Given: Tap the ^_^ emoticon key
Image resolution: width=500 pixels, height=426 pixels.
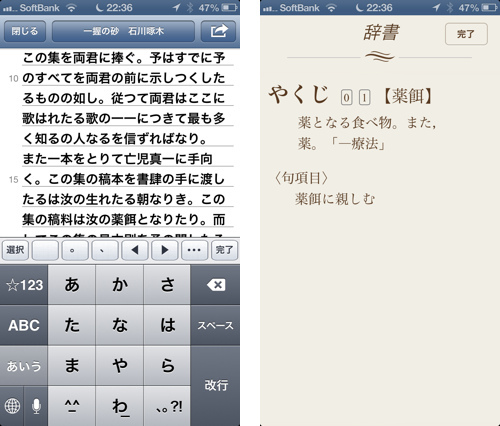Looking at the screenshot, I should pyautogui.click(x=72, y=406).
